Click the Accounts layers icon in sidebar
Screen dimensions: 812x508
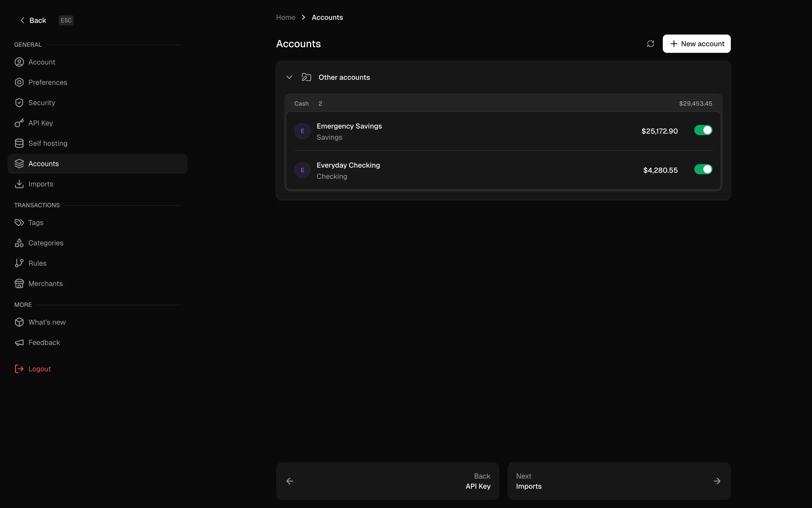click(x=19, y=164)
